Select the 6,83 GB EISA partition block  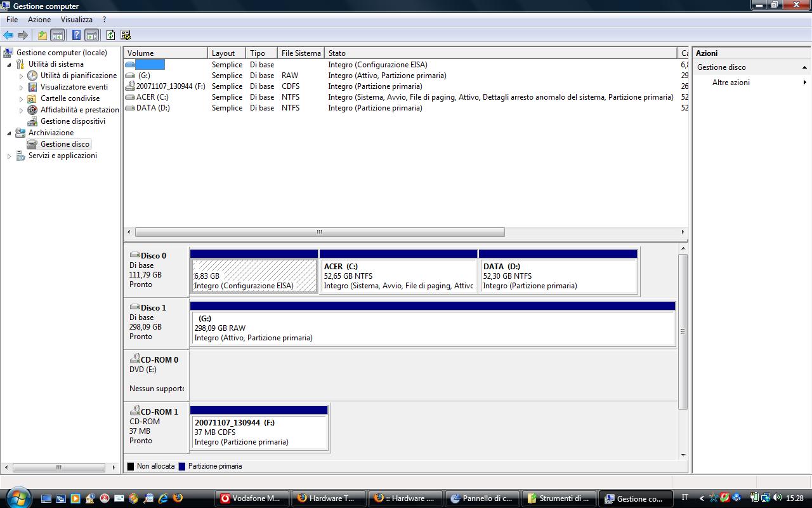coord(254,272)
